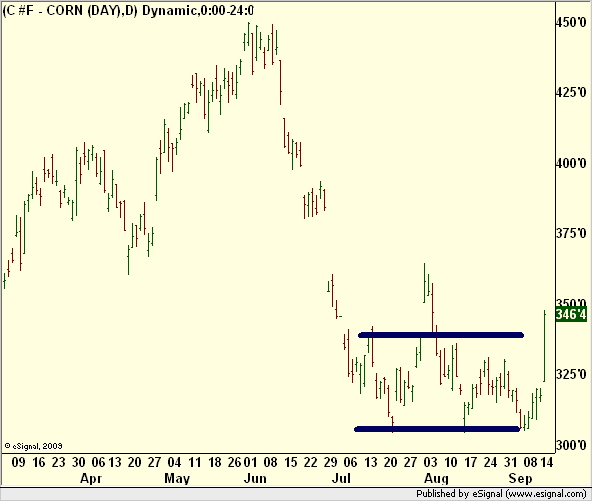This screenshot has width=592, height=501.
Task: Click the Aug month label
Action: point(436,479)
